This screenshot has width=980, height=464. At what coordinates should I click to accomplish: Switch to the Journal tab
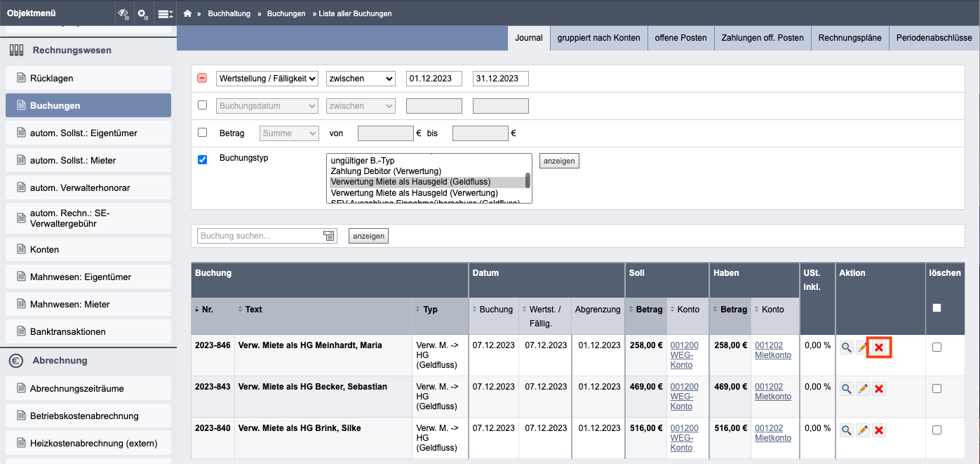coord(529,38)
